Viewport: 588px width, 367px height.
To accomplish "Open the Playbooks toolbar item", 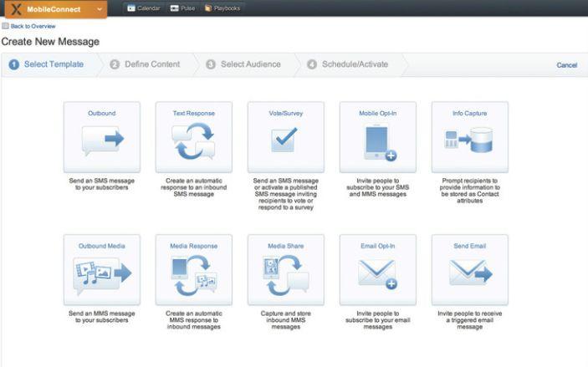I will [222, 8].
